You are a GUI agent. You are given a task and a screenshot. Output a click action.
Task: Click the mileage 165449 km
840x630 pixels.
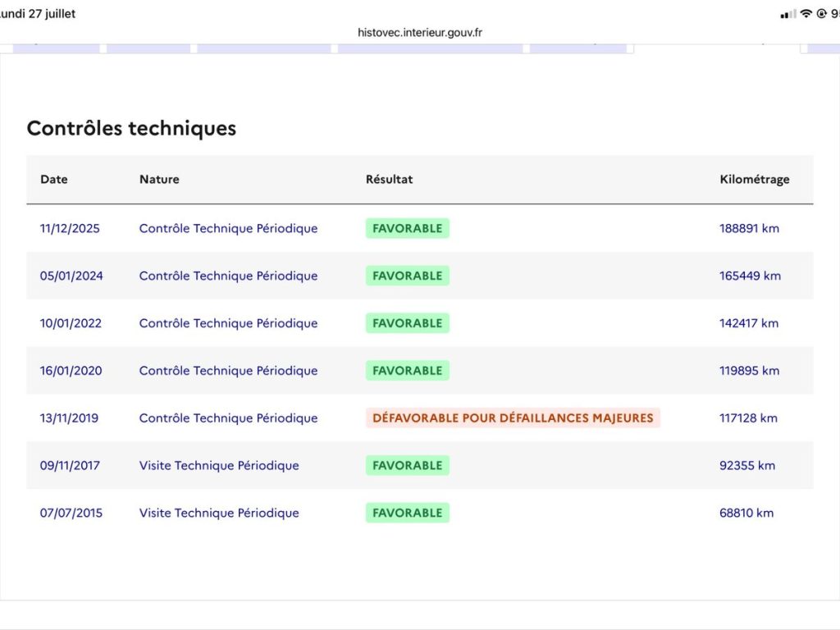point(750,276)
